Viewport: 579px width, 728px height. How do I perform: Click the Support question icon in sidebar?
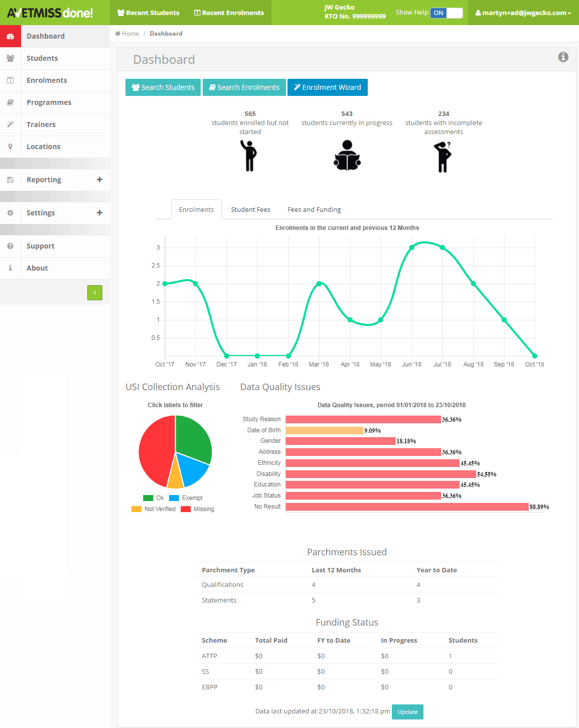click(10, 246)
